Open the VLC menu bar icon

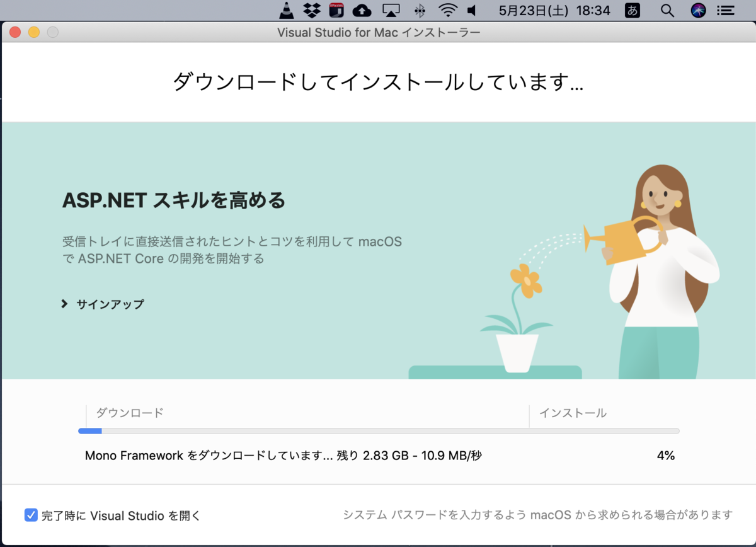coord(287,10)
